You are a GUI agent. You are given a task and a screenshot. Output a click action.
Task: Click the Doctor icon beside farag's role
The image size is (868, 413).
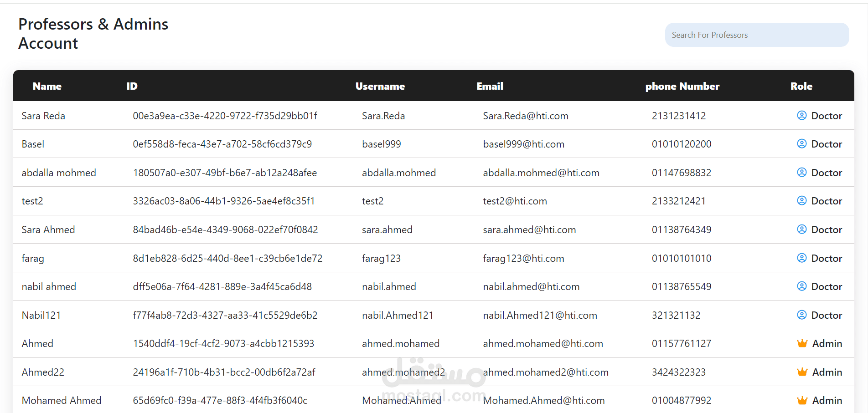(x=801, y=258)
